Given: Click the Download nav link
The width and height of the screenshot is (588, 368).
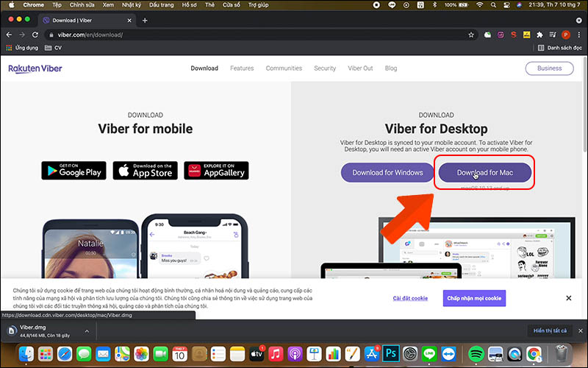Looking at the screenshot, I should (204, 68).
